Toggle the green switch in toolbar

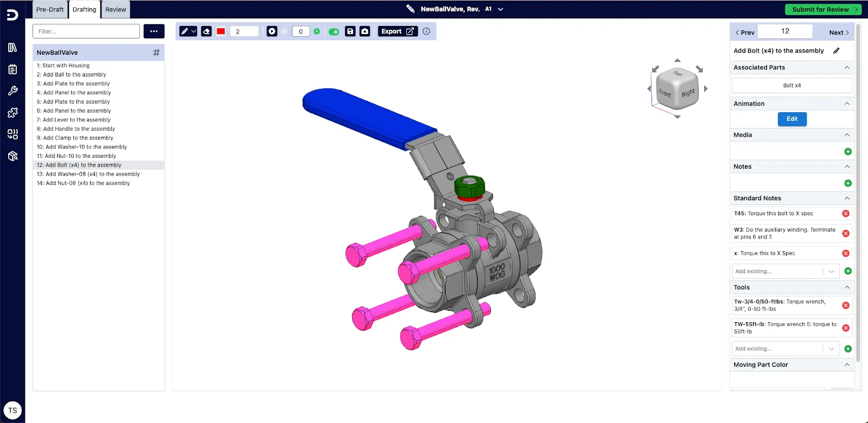click(x=334, y=31)
